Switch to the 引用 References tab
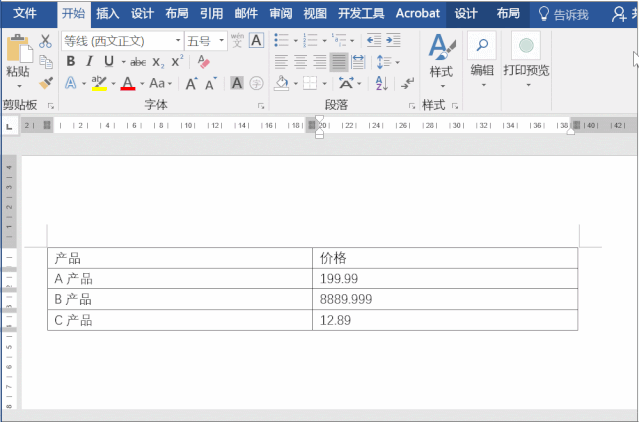The width and height of the screenshot is (639, 422). (212, 14)
